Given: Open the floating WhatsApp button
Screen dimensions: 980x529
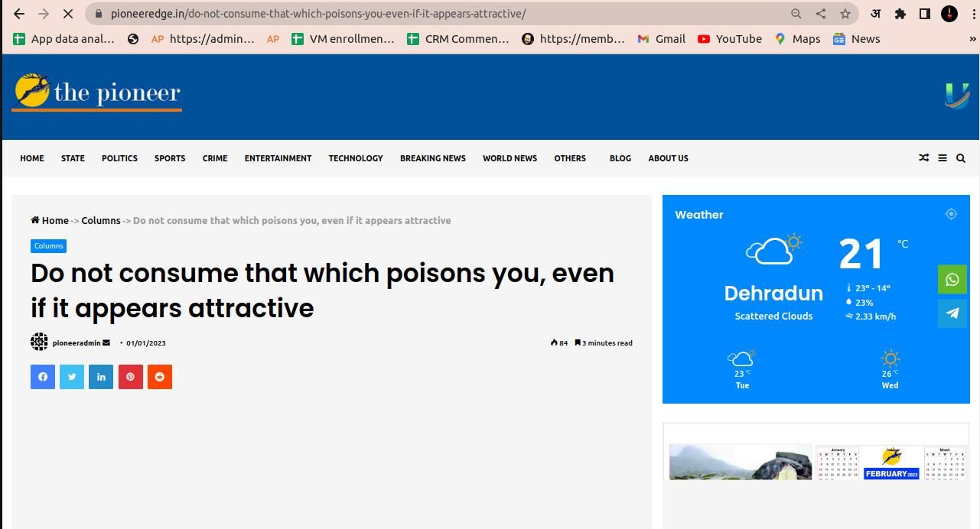Looking at the screenshot, I should 952,280.
